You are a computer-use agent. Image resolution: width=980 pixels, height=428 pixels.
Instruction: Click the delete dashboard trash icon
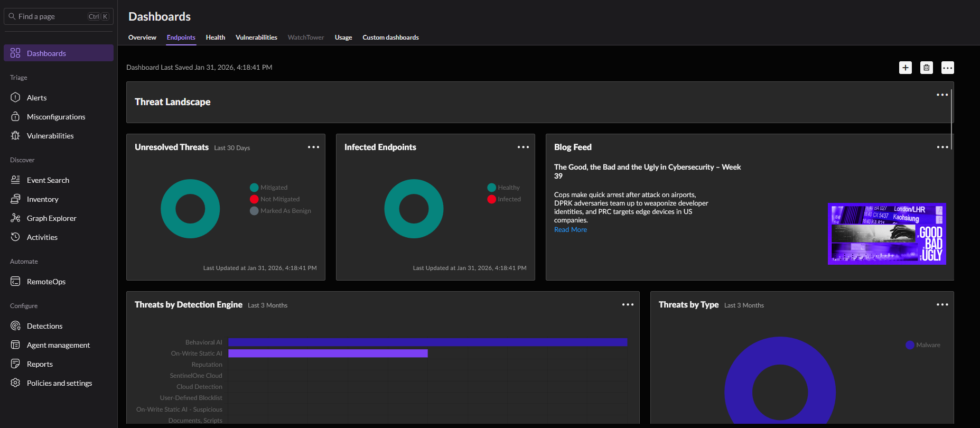pyautogui.click(x=927, y=68)
